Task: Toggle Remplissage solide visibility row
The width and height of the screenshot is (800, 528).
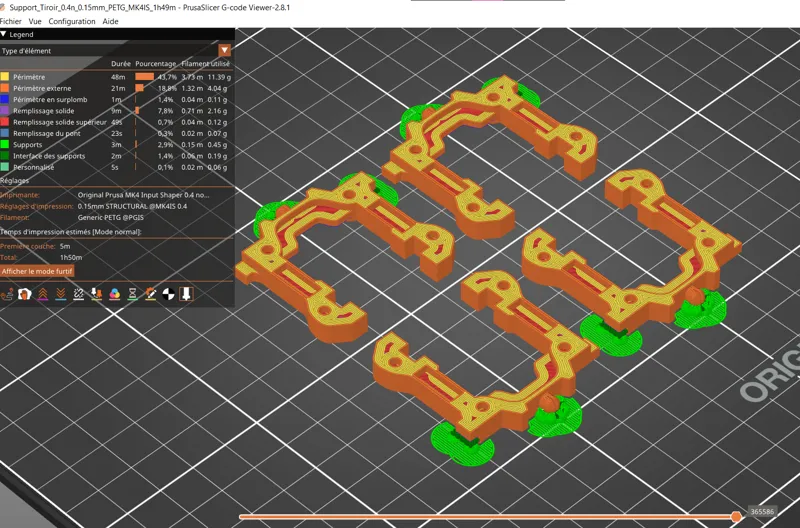Action: (116, 111)
